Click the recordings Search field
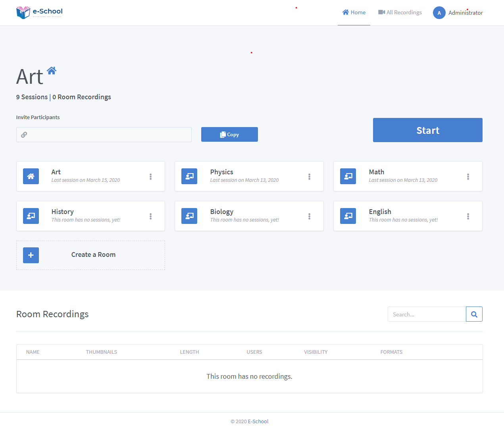The height and width of the screenshot is (428, 504). (427, 314)
